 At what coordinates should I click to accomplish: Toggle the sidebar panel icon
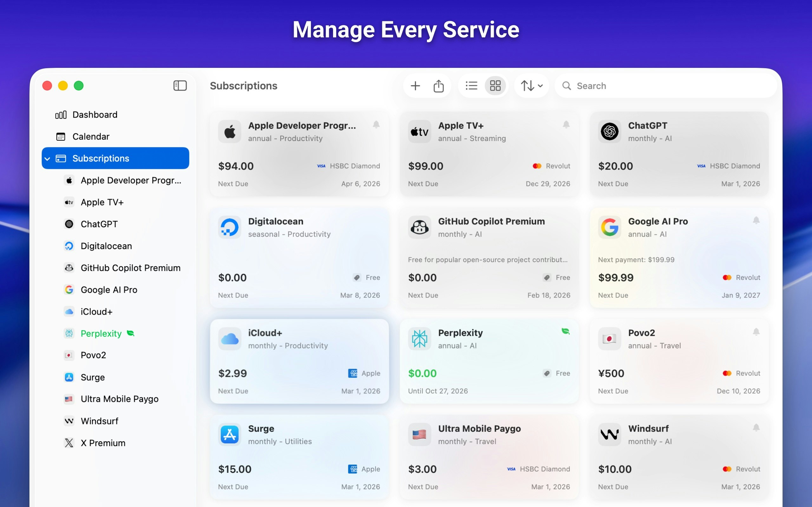[180, 86]
